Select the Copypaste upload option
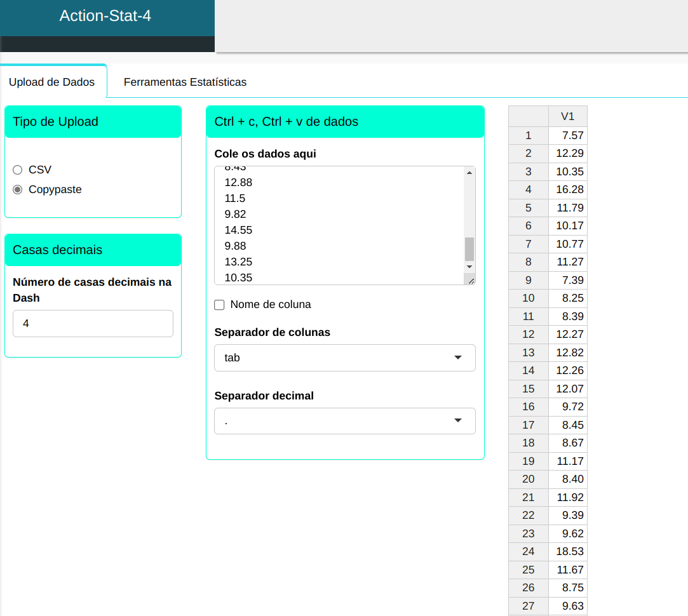The width and height of the screenshot is (688, 616). (17, 189)
